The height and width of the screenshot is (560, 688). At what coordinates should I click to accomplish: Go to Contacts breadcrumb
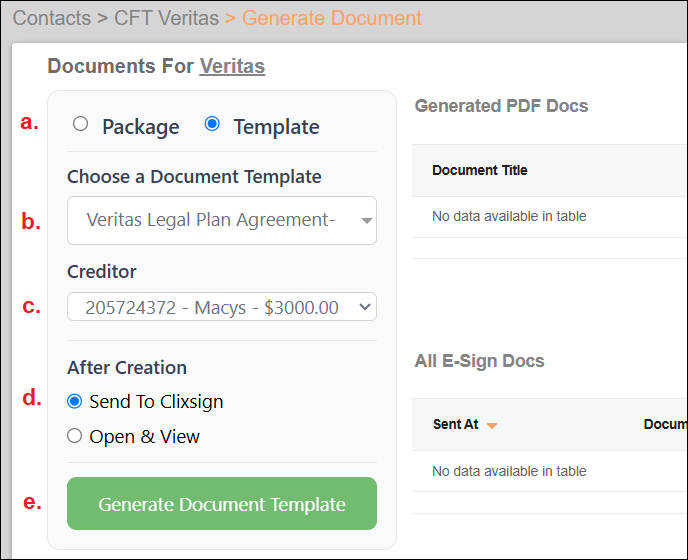pyautogui.click(x=52, y=18)
